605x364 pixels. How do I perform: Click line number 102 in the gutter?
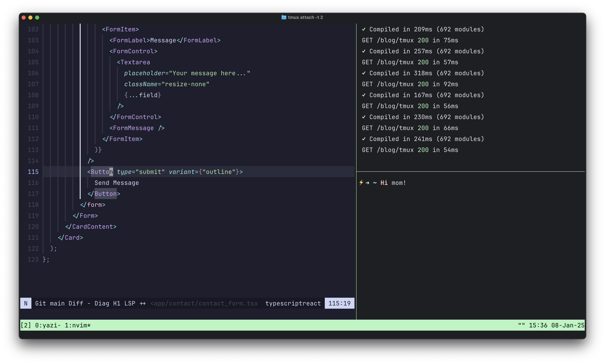tap(33, 29)
